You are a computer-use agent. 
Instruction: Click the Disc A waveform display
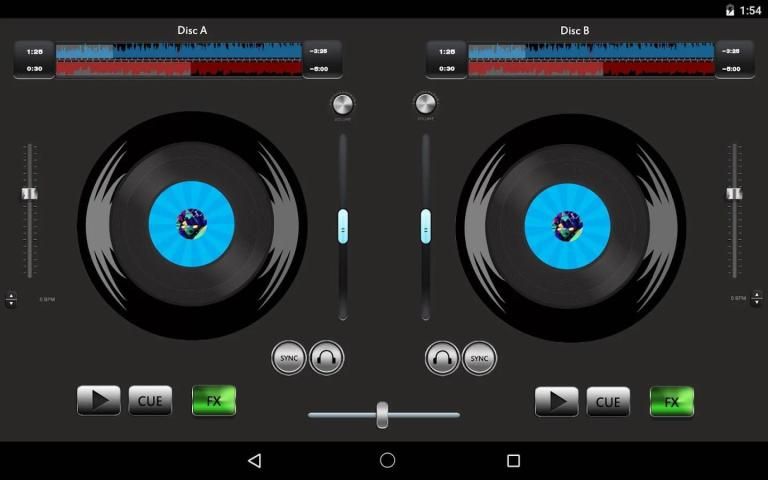tap(179, 59)
